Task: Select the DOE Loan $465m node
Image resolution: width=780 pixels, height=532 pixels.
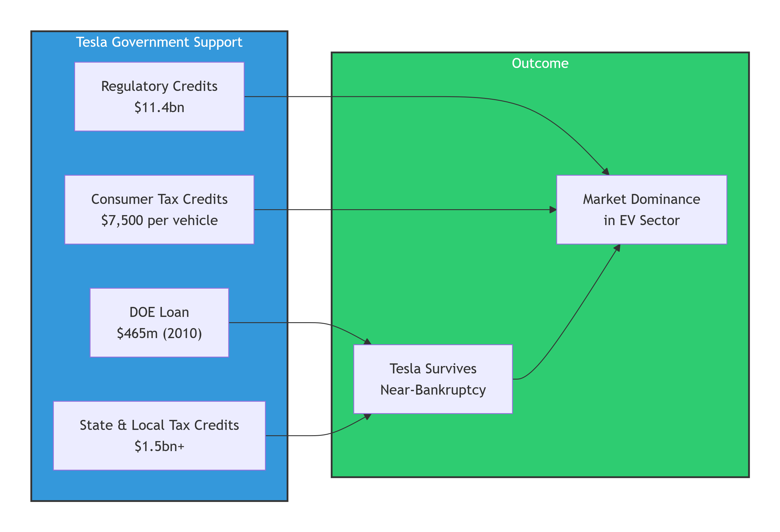Action: [159, 323]
